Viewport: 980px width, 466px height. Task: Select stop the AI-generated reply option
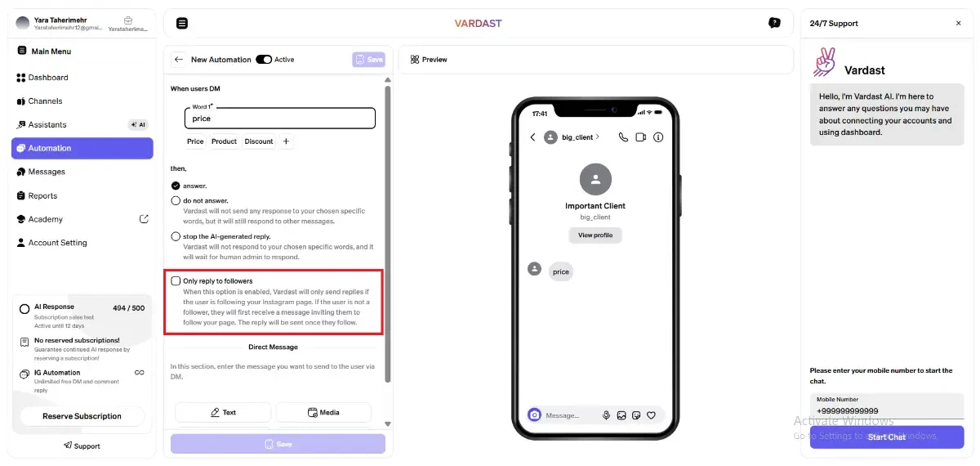pos(176,236)
